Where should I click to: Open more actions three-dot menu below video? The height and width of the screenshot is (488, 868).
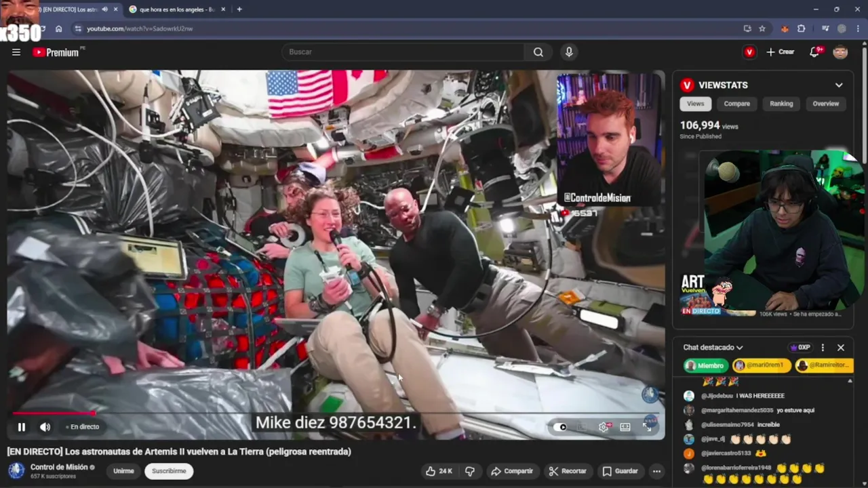[656, 471]
